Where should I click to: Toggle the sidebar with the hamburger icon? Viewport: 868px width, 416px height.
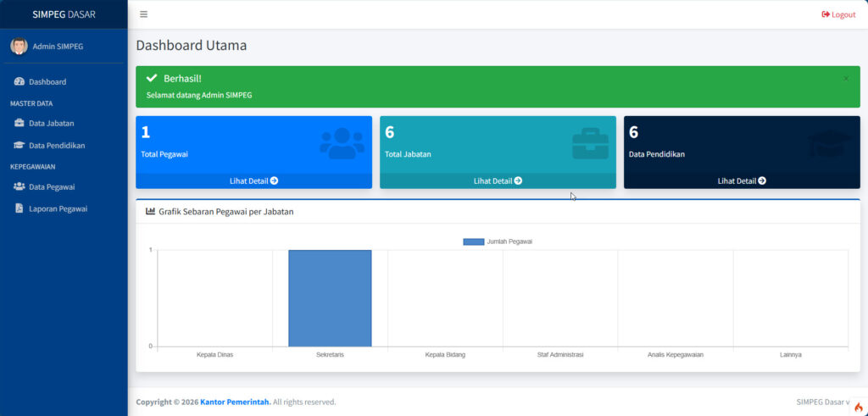point(143,14)
